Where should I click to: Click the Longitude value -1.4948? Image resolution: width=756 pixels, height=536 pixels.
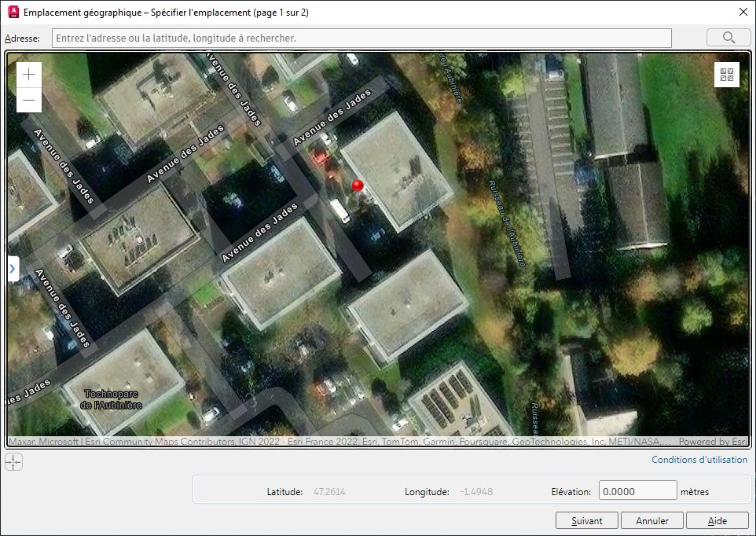click(476, 492)
